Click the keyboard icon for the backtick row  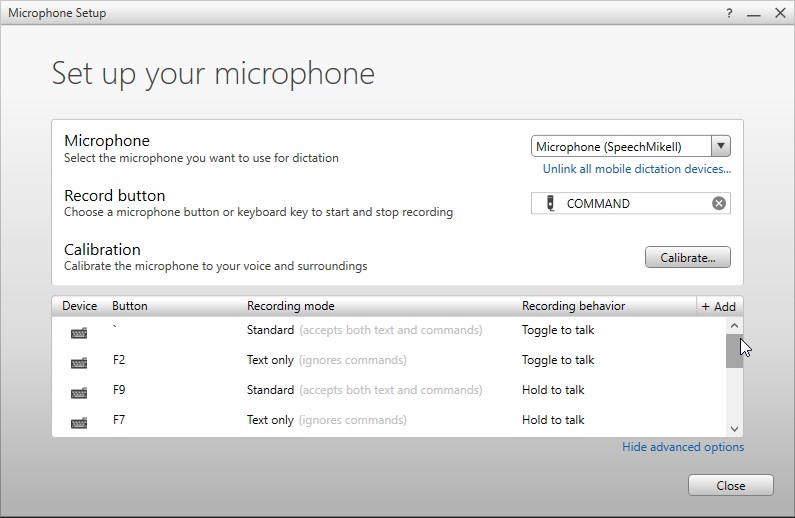click(x=79, y=333)
